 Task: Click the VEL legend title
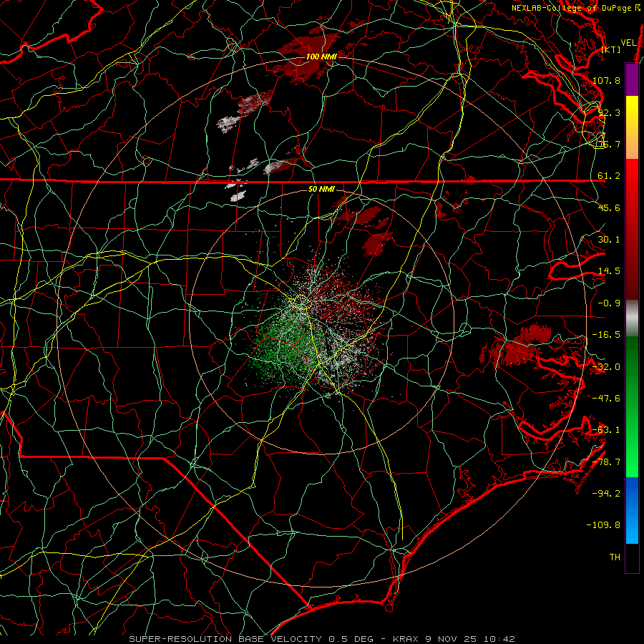pos(628,43)
